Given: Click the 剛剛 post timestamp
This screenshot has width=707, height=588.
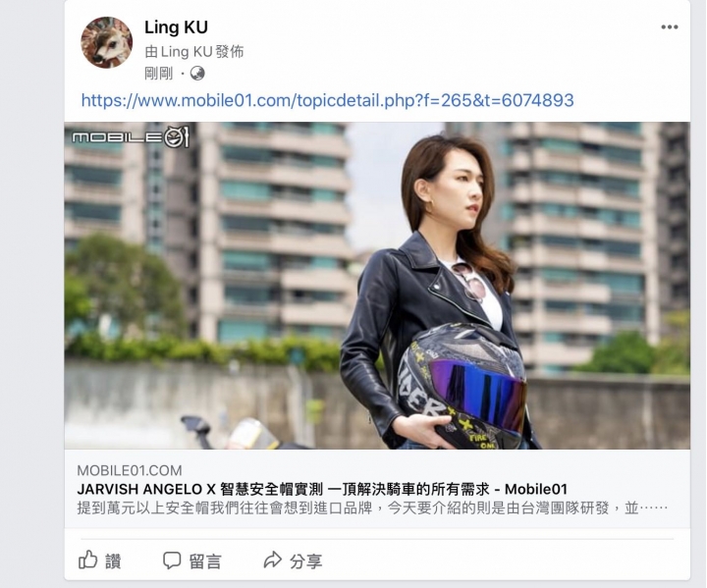Looking at the screenshot, I should tap(159, 74).
